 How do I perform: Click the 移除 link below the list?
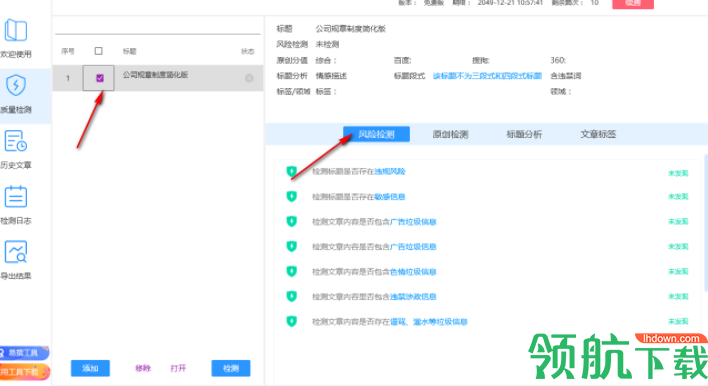143,368
